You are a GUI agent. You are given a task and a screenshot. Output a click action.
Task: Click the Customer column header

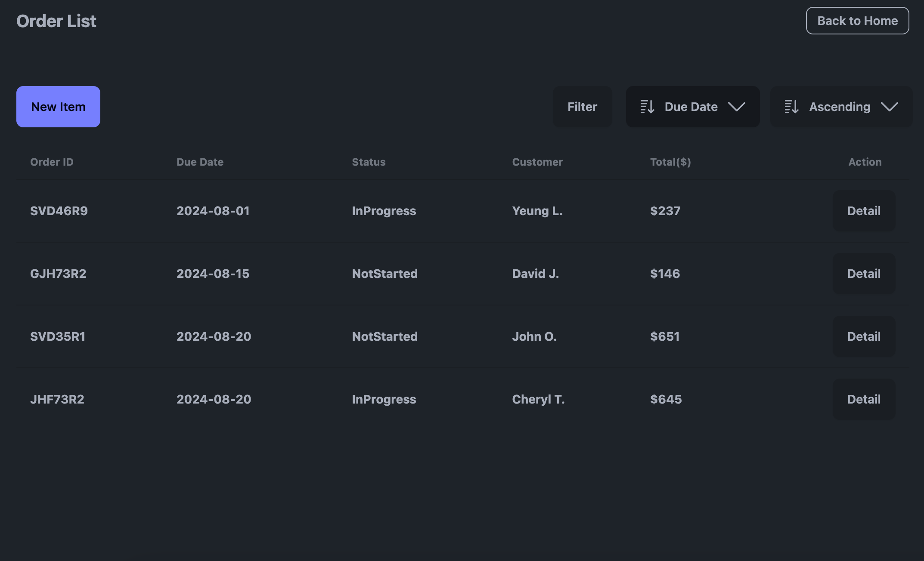tap(537, 162)
